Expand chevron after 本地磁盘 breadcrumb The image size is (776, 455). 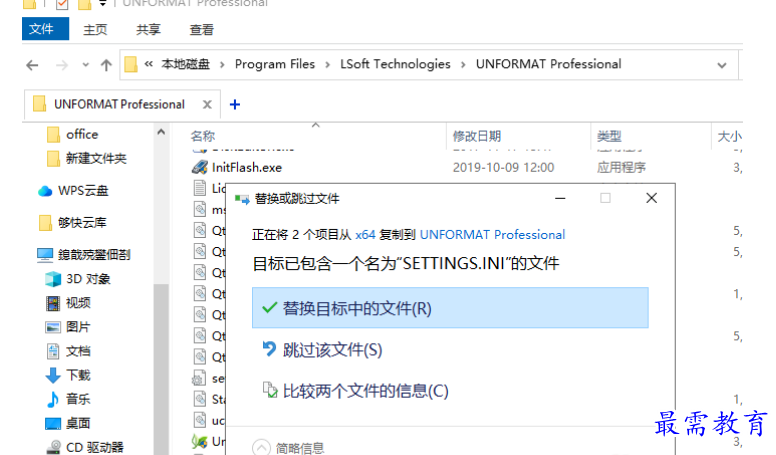tap(222, 65)
